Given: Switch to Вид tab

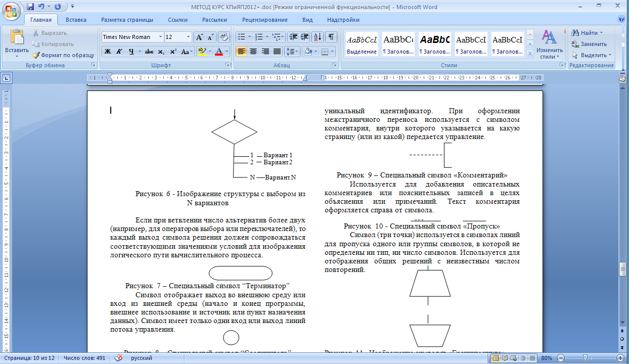Looking at the screenshot, I should pyautogui.click(x=307, y=20).
